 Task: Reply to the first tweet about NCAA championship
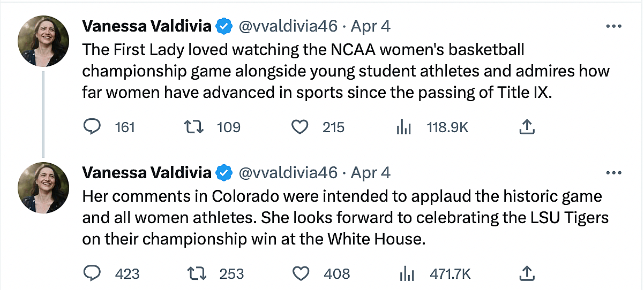pos(93,127)
